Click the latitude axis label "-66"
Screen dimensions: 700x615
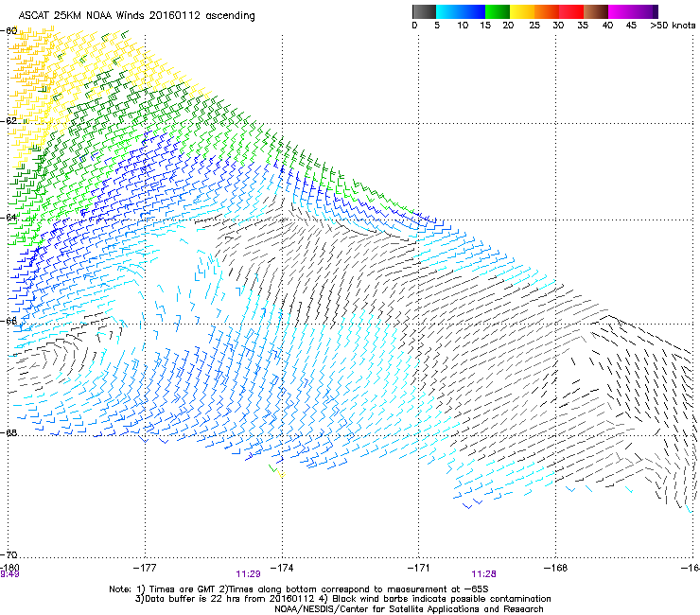[9, 321]
